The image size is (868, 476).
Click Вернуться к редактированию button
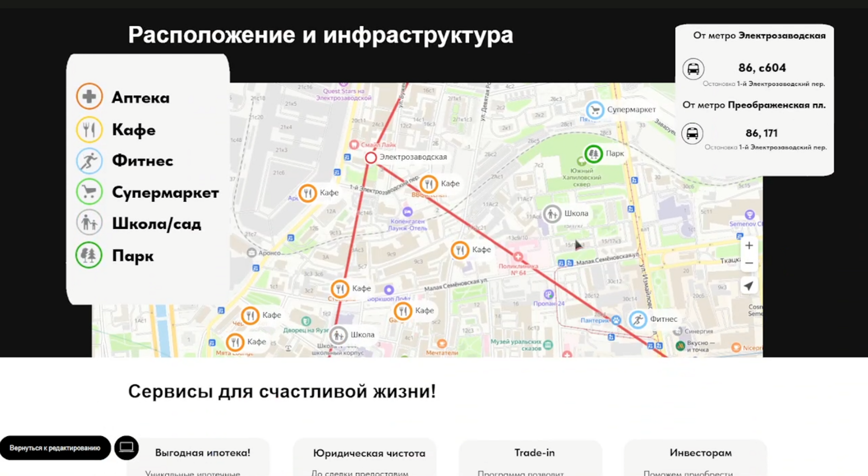pyautogui.click(x=55, y=448)
